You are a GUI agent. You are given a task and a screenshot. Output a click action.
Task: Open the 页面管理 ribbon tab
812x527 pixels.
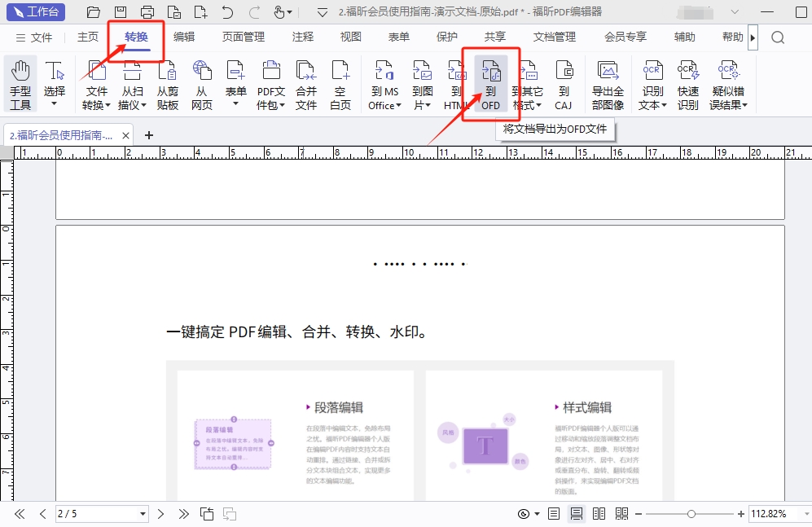[x=244, y=37]
